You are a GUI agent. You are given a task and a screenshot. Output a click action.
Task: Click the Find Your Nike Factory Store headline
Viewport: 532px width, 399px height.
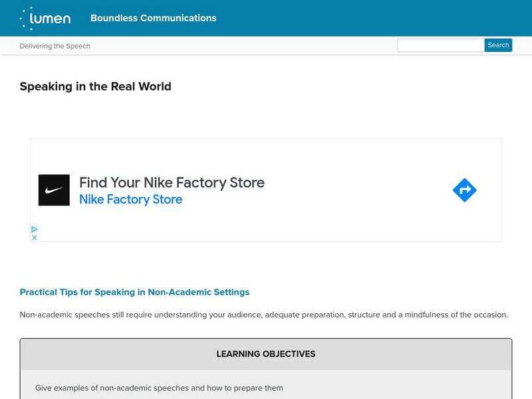tap(172, 182)
